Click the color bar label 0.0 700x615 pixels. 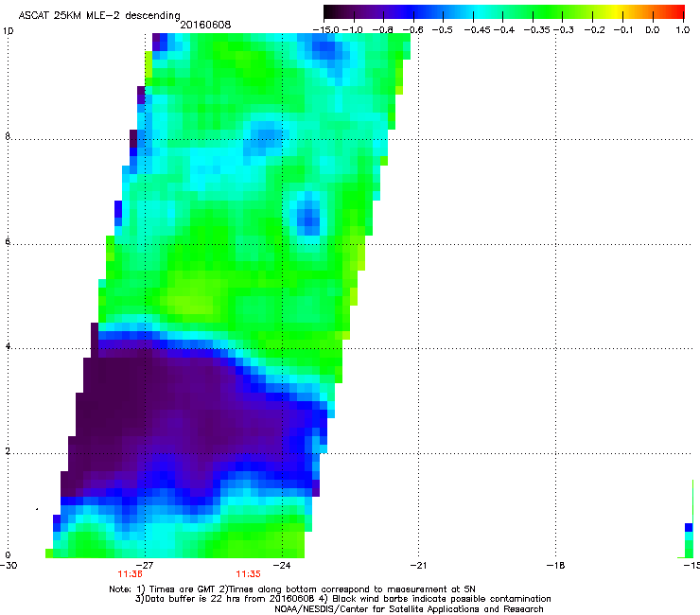[x=653, y=30]
